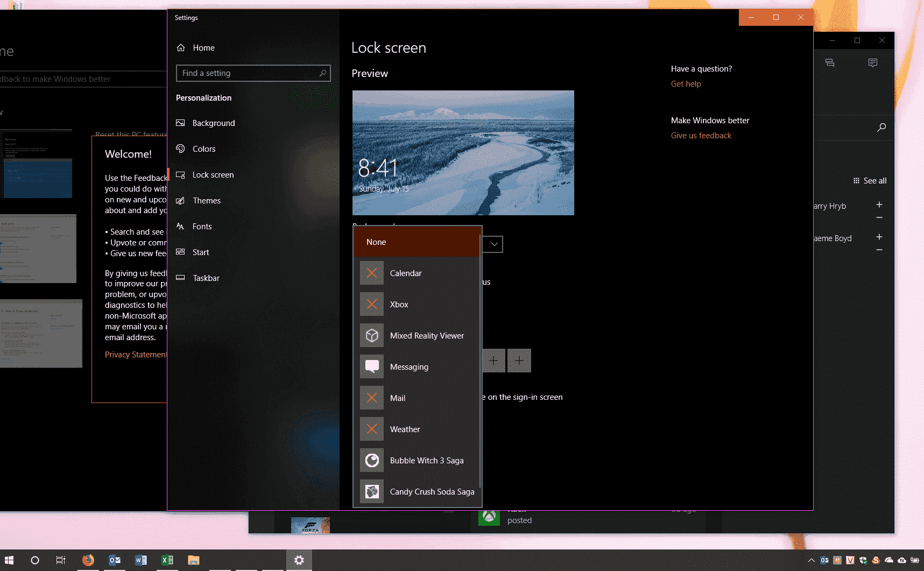The width and height of the screenshot is (924, 571).
Task: Show hidden system tray icons
Action: coord(812,560)
